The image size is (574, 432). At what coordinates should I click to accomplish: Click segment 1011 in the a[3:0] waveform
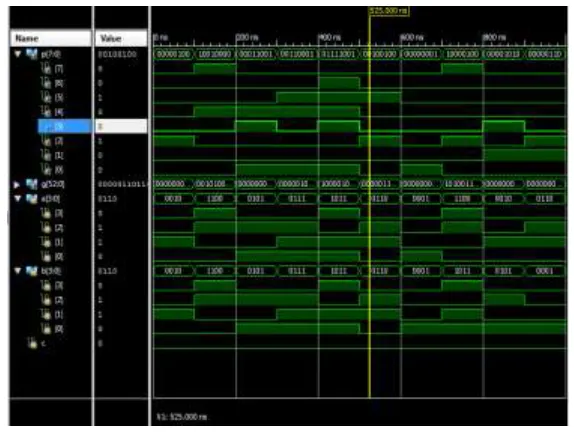(x=339, y=199)
